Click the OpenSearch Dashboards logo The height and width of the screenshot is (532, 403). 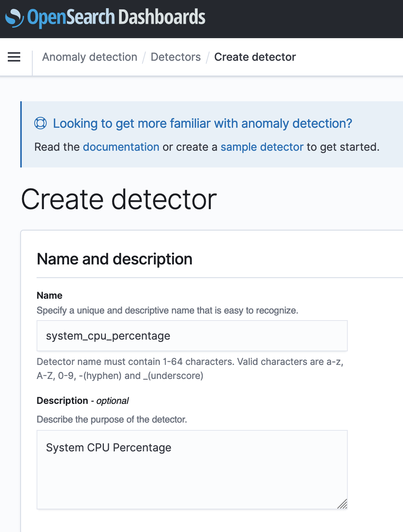click(x=105, y=18)
